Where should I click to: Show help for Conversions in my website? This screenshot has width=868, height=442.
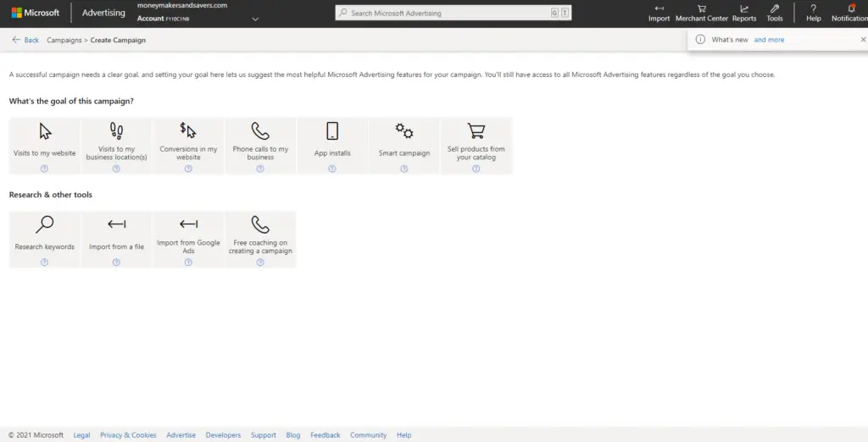[x=188, y=169]
